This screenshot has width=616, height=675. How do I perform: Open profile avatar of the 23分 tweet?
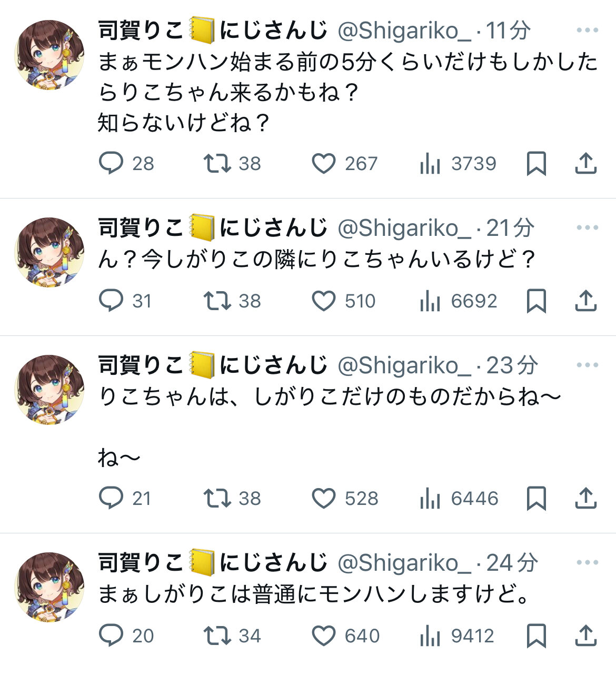click(49, 390)
